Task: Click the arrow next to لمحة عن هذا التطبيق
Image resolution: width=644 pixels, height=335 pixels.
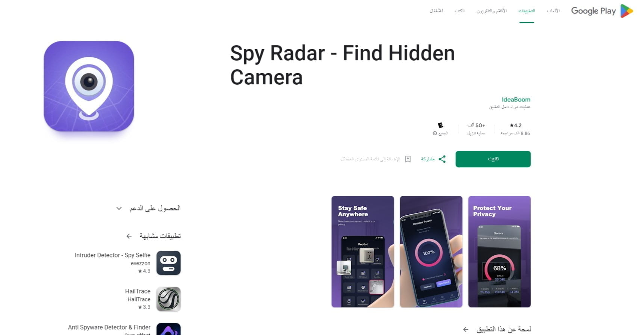Action: [466, 329]
